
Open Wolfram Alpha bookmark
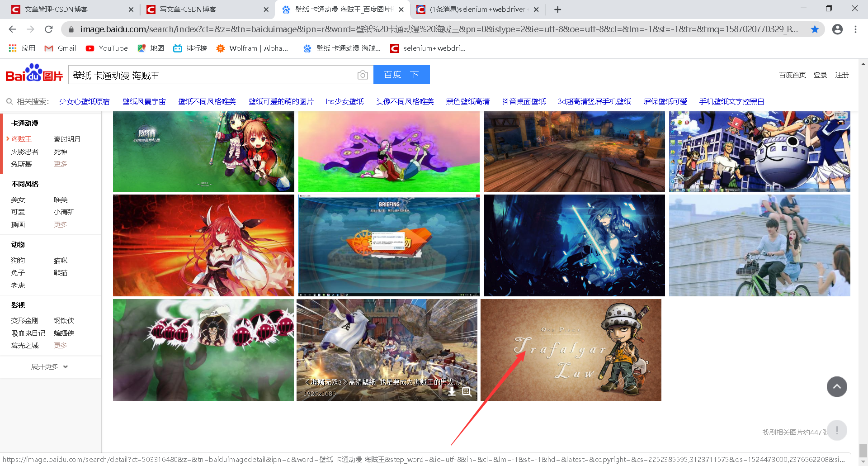click(252, 48)
